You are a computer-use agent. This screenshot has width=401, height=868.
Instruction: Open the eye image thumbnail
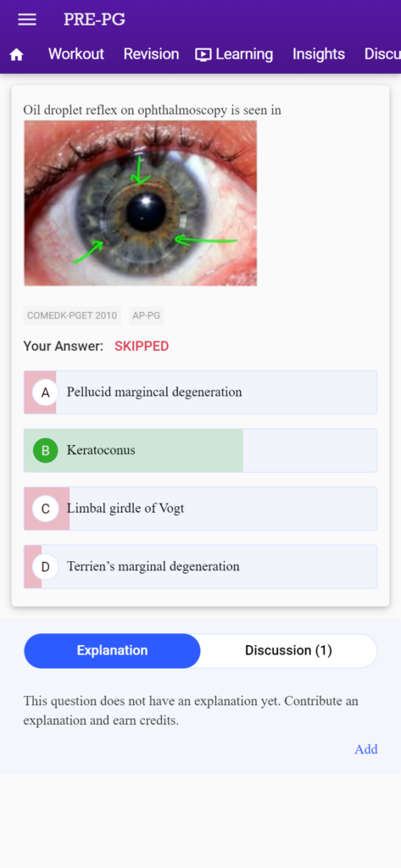[140, 203]
